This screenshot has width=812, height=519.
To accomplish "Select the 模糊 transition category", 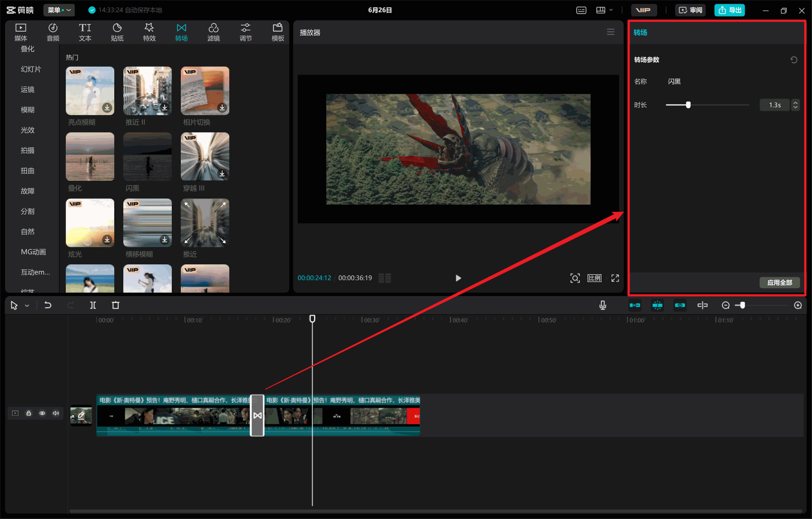I will pos(27,110).
